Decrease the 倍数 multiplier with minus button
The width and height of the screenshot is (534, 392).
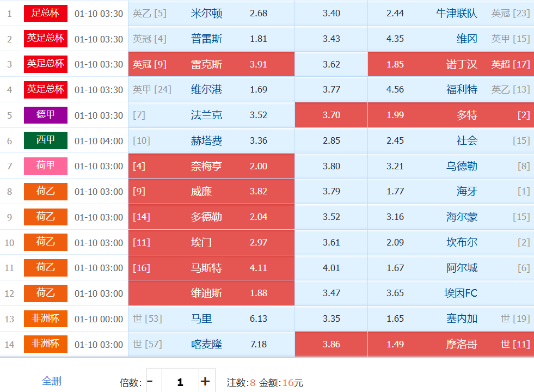[150, 382]
